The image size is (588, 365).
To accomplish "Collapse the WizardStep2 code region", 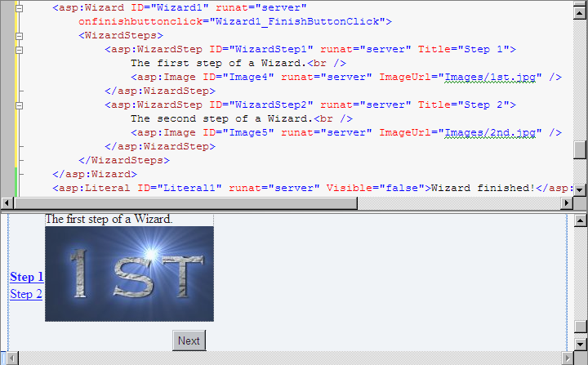I will (19, 105).
